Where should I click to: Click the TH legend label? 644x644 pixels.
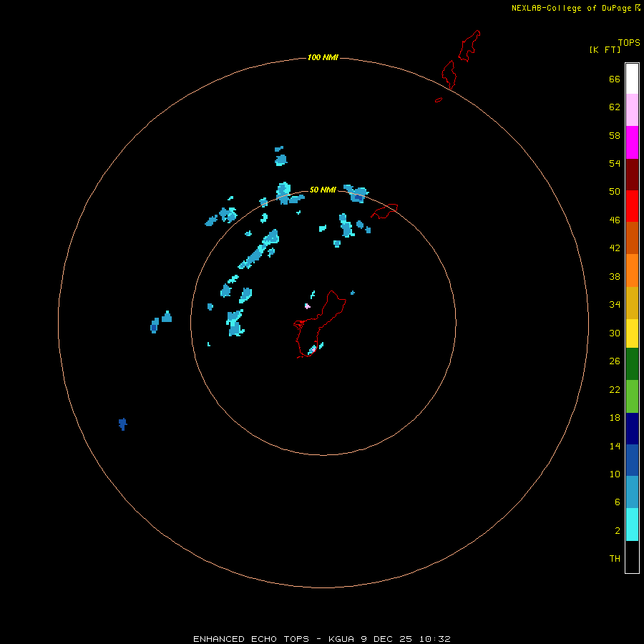[615, 559]
